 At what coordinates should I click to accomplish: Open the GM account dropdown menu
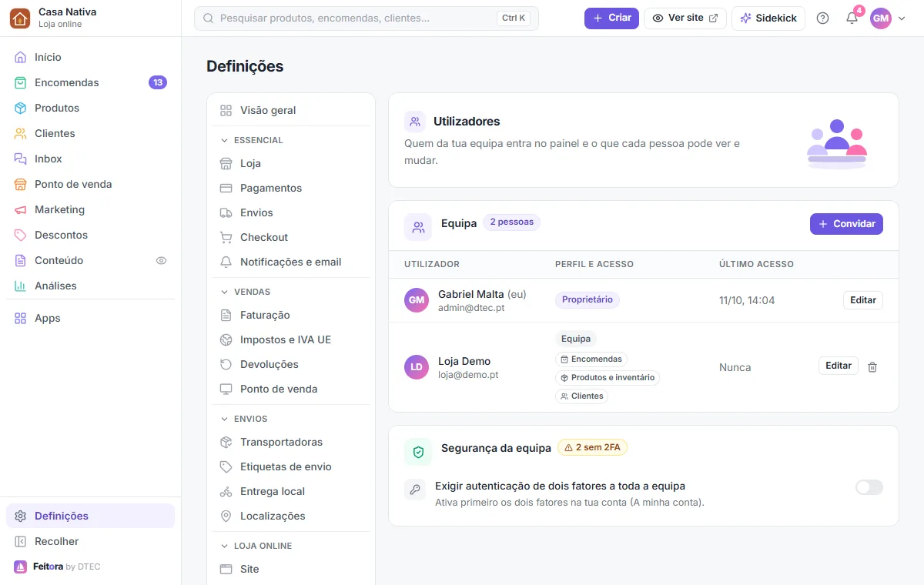888,18
